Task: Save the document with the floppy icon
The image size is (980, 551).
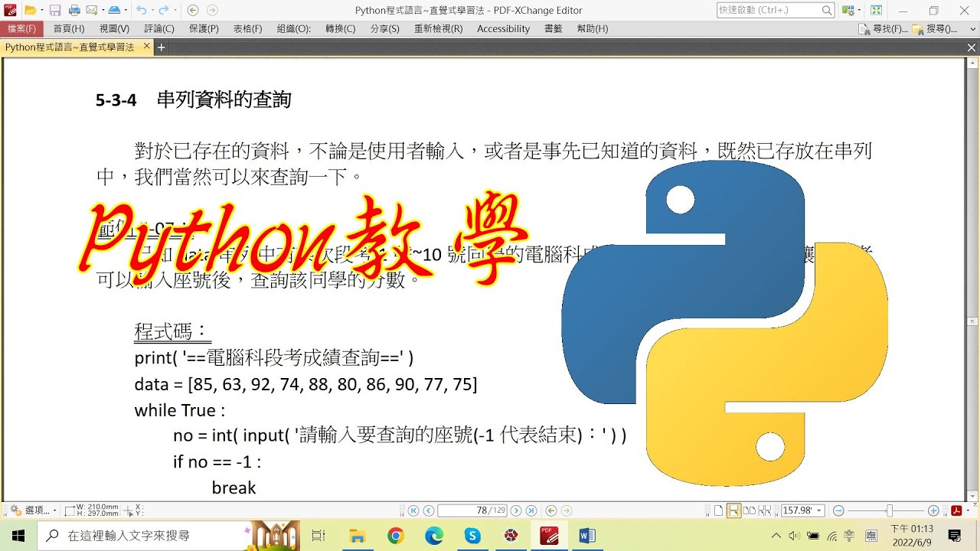Action: 55,10
